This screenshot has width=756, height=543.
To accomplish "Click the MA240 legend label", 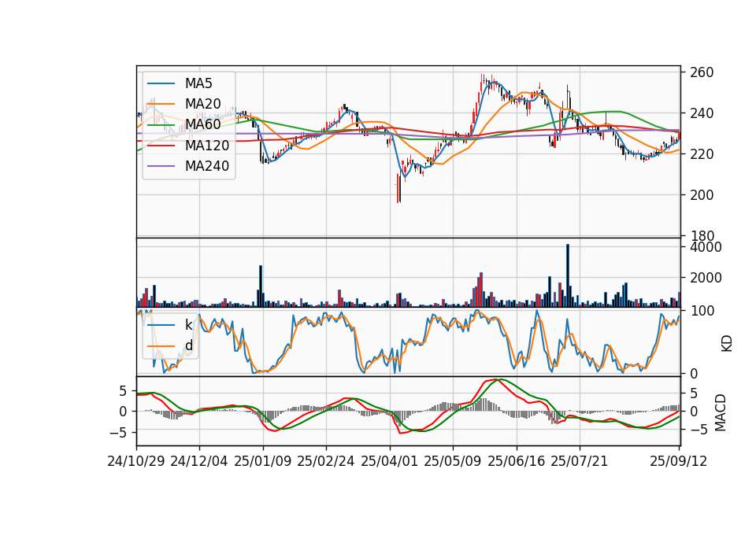I will pyautogui.click(x=207, y=166).
